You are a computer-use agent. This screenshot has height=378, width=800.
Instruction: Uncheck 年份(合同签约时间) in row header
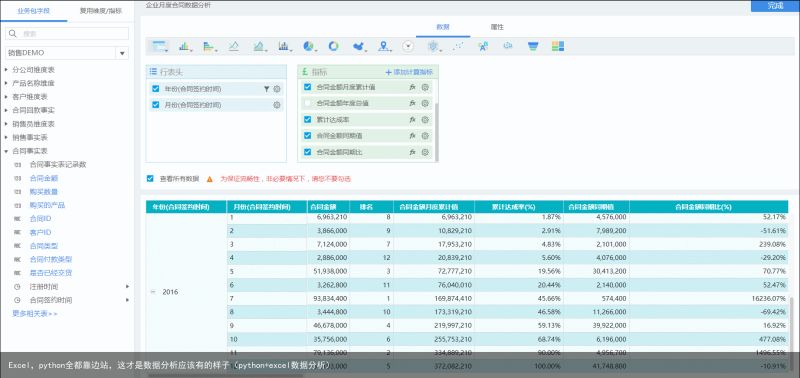pos(156,89)
